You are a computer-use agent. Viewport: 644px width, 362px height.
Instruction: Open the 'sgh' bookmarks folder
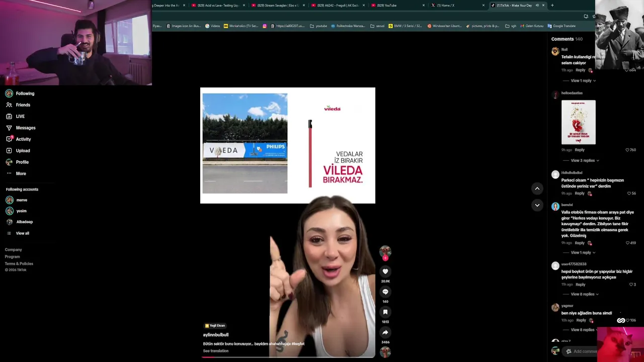[511, 26]
